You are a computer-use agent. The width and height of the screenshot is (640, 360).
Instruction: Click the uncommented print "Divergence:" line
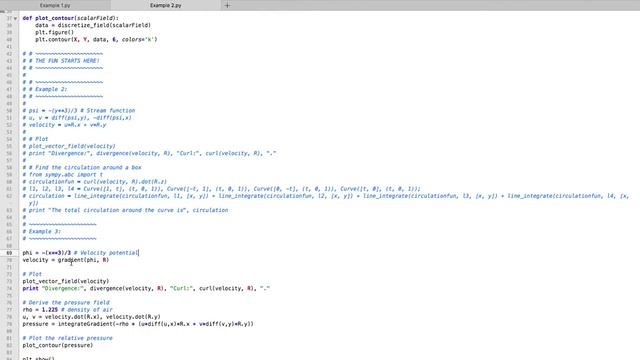point(146,289)
